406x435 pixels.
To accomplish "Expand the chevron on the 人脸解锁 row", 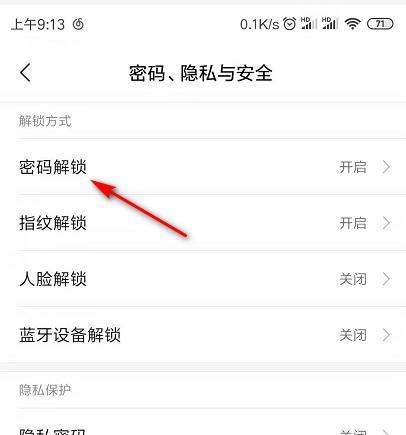I will pos(386,279).
